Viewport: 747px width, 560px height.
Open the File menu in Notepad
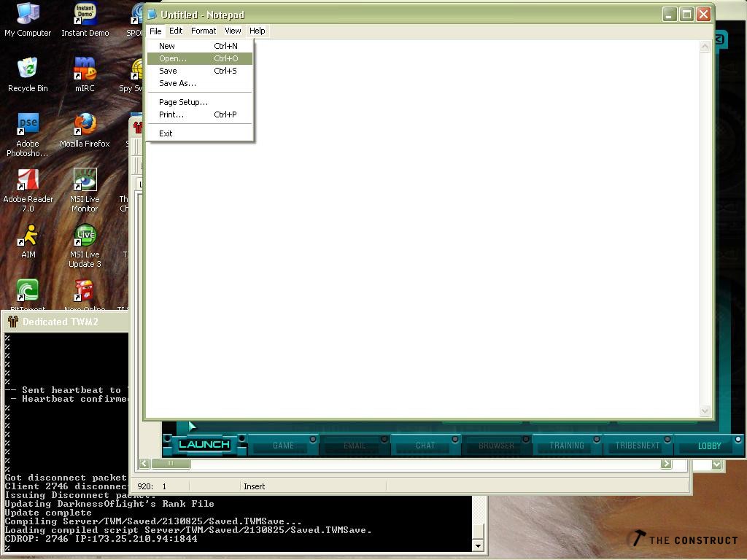click(155, 31)
